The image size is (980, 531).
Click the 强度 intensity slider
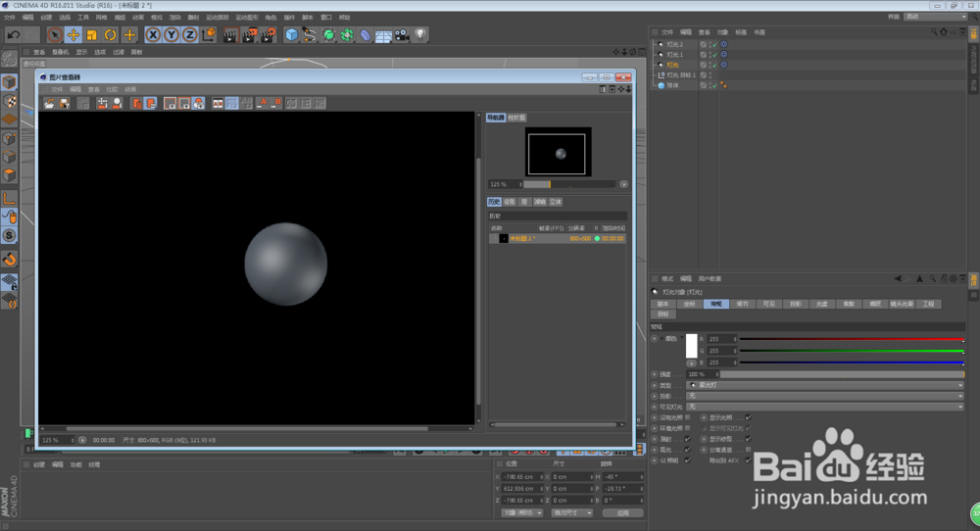tap(842, 374)
